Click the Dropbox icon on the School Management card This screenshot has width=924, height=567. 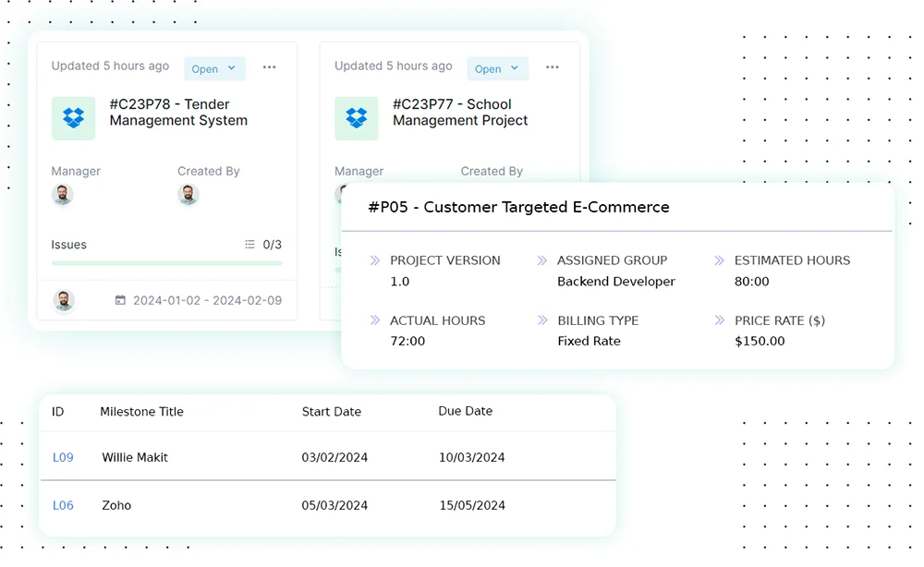click(356, 118)
